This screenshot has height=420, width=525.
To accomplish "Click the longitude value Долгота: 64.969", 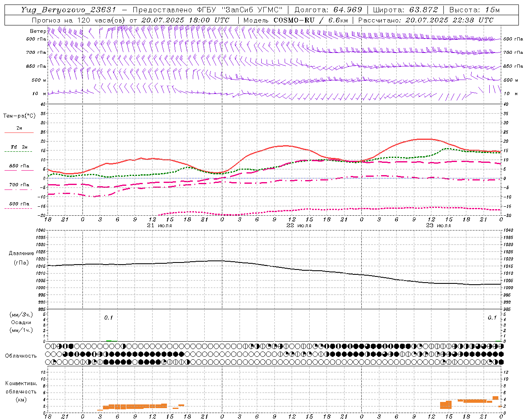I will click(x=328, y=10).
